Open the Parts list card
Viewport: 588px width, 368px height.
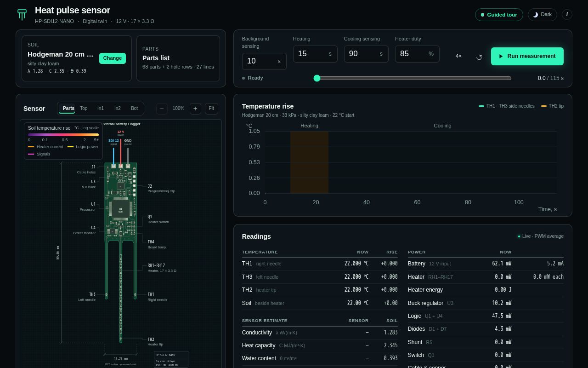[178, 58]
